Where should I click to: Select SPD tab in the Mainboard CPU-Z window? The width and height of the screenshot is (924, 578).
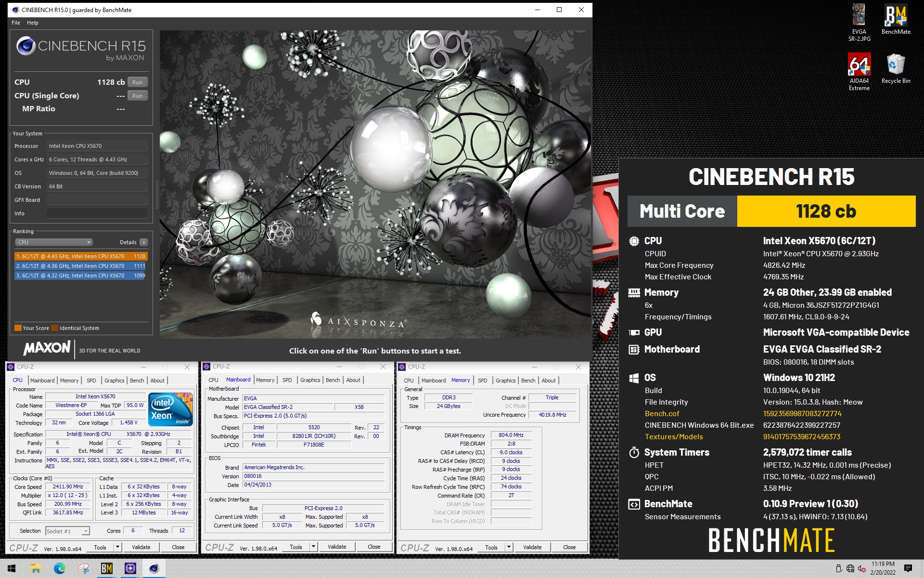[x=287, y=380]
